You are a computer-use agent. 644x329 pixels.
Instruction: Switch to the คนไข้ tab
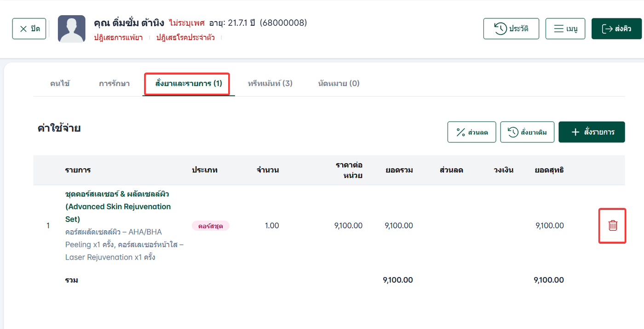(60, 84)
